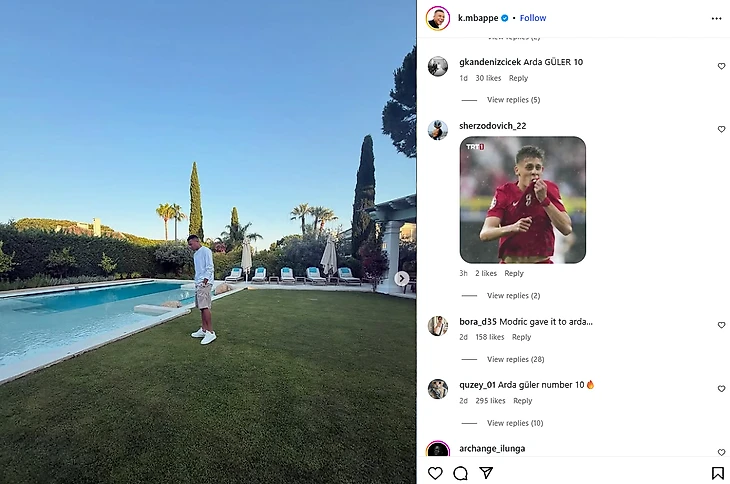This screenshot has height=484, width=730.
Task: Go to next photo with carousel arrow
Action: [402, 279]
